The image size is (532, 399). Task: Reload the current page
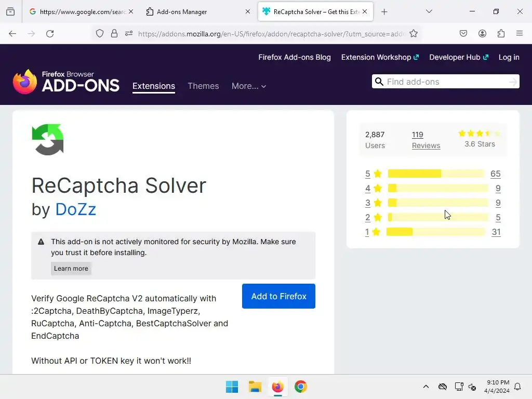[x=50, y=34]
